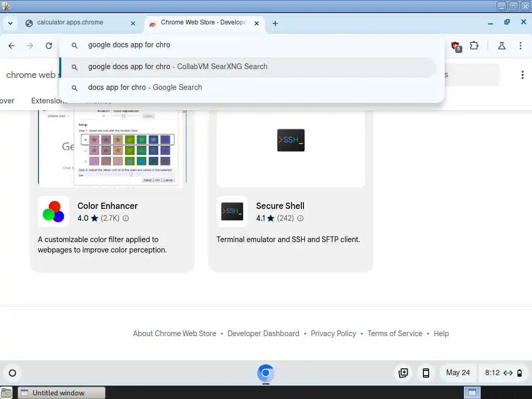Choose the CollabVM SearXNG Search suggestion
The height and width of the screenshot is (399, 532).
tap(248, 67)
